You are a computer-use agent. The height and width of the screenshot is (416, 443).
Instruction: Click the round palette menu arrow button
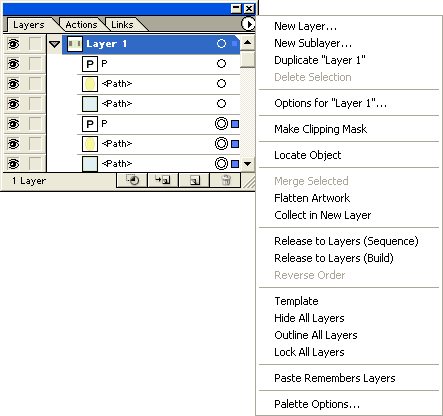248,24
